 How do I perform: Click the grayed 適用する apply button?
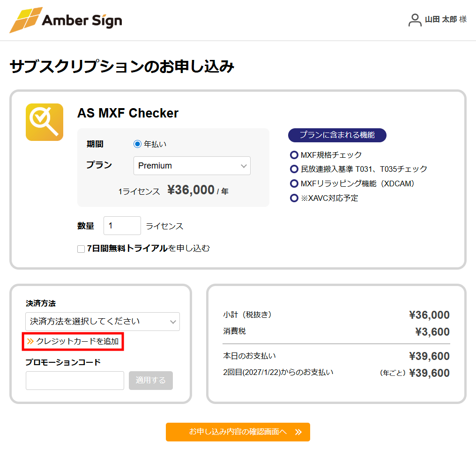(x=150, y=381)
